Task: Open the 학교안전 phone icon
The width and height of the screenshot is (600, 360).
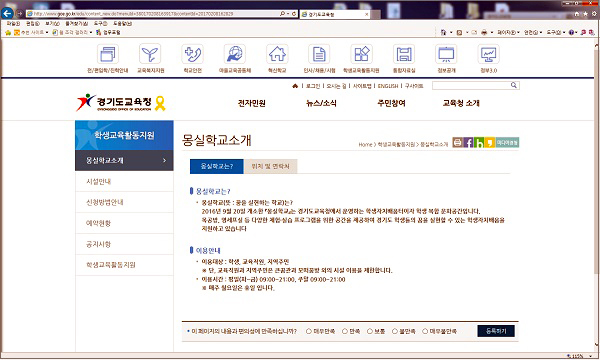Action: tap(192, 54)
